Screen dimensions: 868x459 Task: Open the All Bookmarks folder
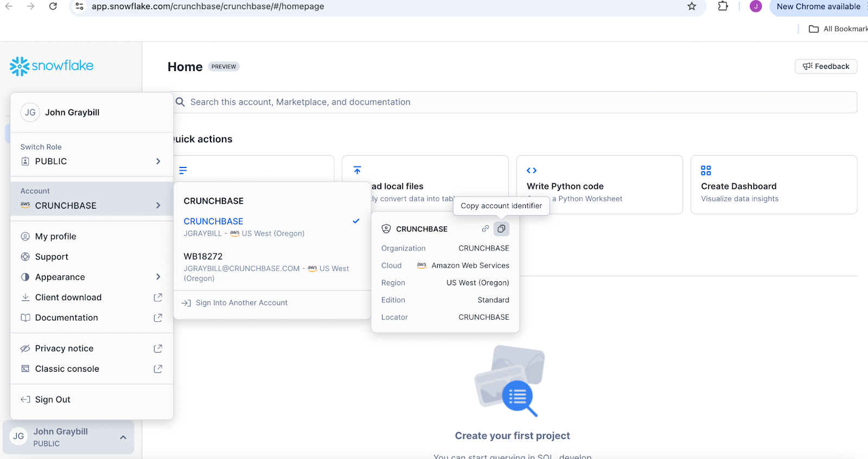[x=838, y=29]
